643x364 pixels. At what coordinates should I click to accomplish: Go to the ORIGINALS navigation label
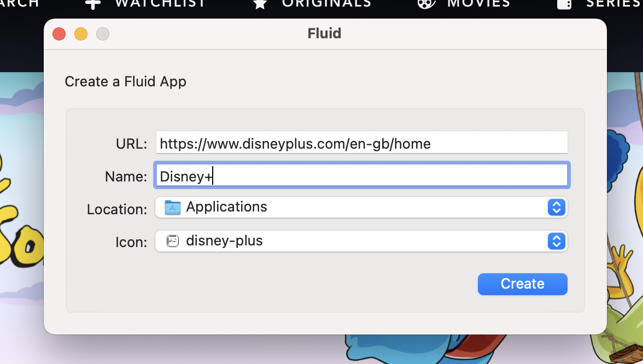326,3
